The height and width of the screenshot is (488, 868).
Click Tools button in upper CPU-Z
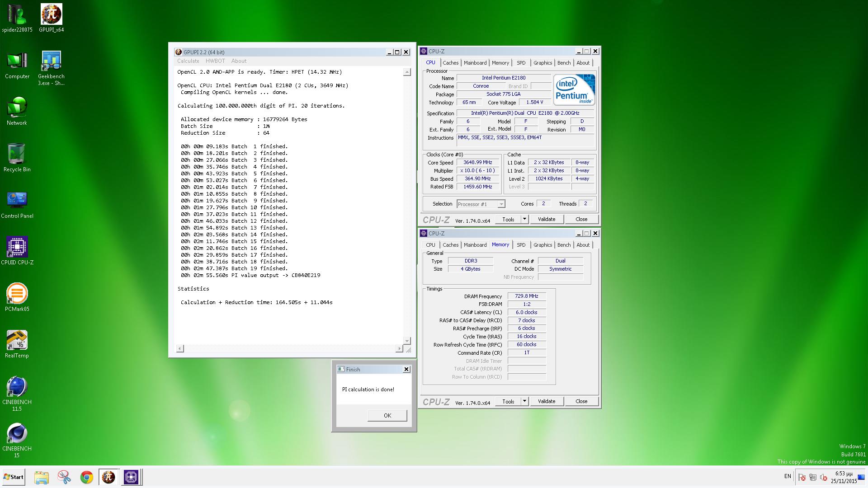click(x=508, y=219)
